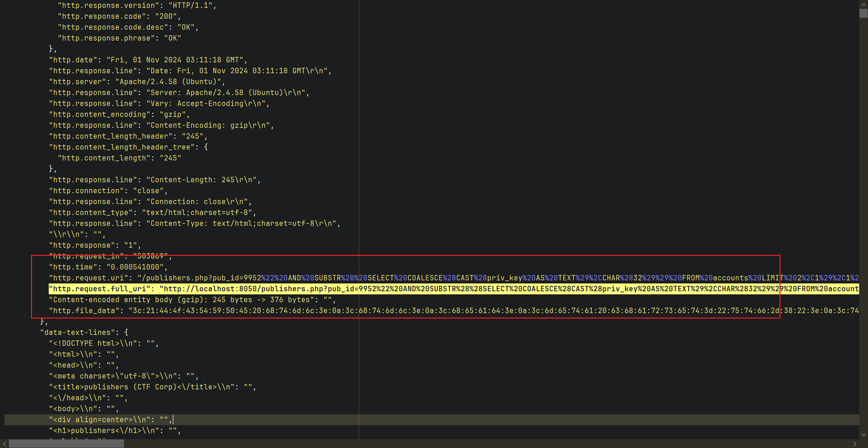The height and width of the screenshot is (448, 868).
Task: Click the horizontal scrollbar right arrow
Action: point(854,444)
